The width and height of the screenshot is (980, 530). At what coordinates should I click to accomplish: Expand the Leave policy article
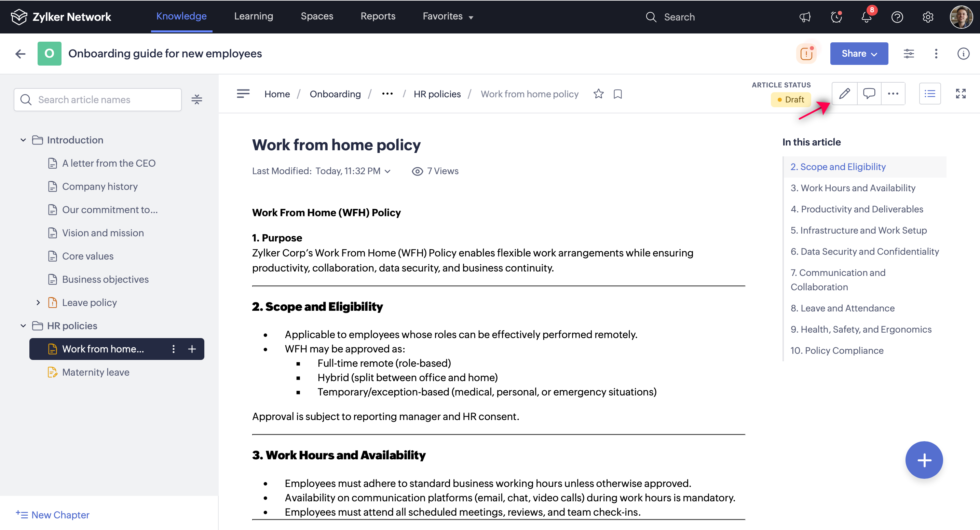point(38,303)
